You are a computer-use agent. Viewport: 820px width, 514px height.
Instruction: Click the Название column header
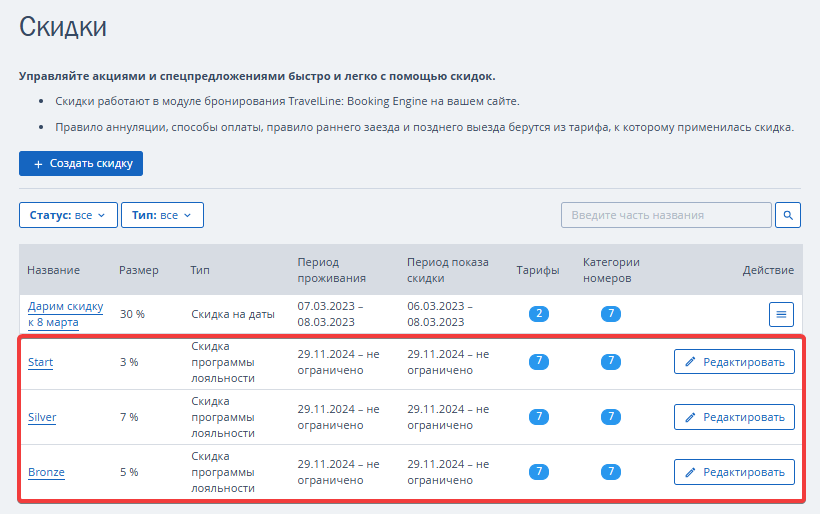pos(53,270)
